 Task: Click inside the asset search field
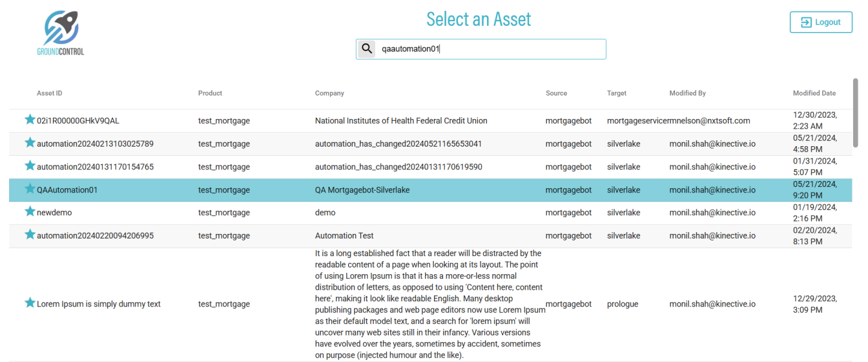tap(491, 49)
